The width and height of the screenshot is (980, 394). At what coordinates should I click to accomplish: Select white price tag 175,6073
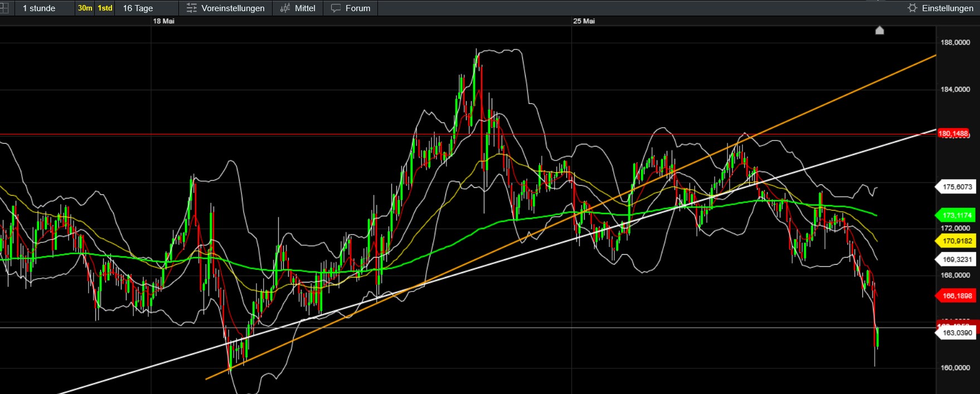(x=956, y=187)
